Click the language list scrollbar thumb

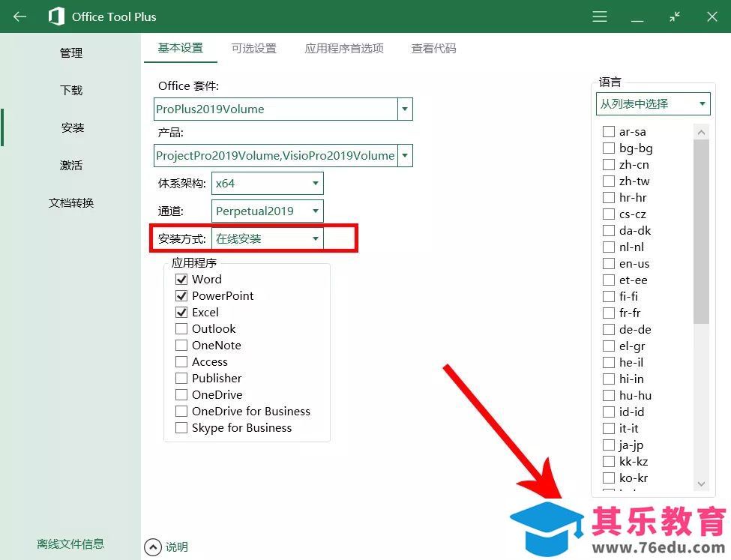coord(701,232)
